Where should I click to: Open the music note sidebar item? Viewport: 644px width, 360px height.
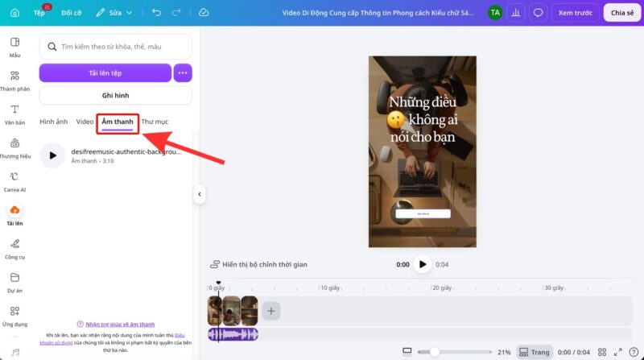14,353
